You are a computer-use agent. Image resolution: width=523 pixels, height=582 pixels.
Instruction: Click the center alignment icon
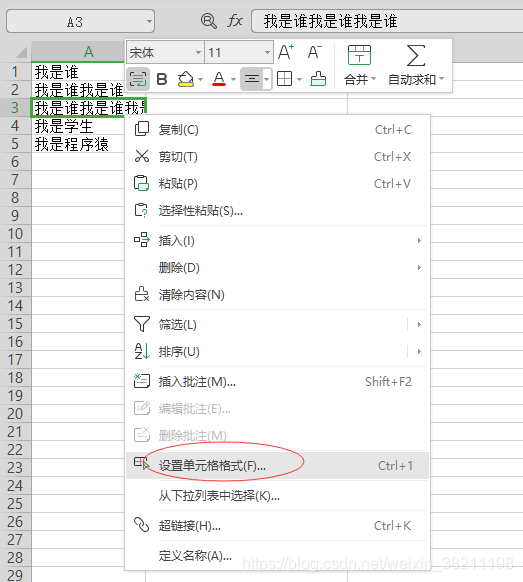point(252,79)
